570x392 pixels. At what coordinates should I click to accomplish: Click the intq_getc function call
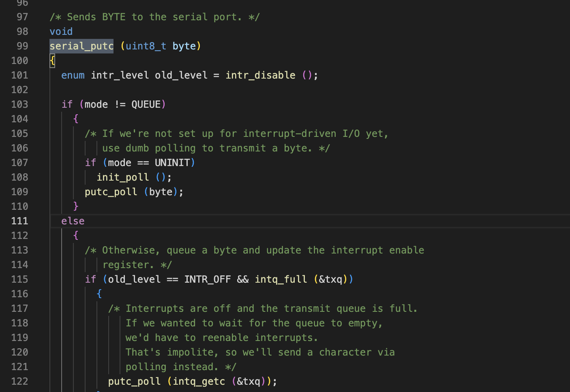pyautogui.click(x=199, y=381)
